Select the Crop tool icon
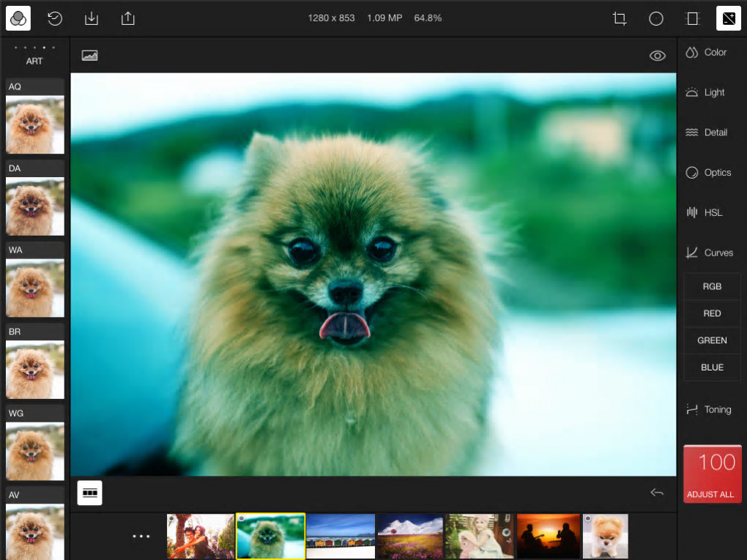747x560 pixels. click(x=620, y=18)
